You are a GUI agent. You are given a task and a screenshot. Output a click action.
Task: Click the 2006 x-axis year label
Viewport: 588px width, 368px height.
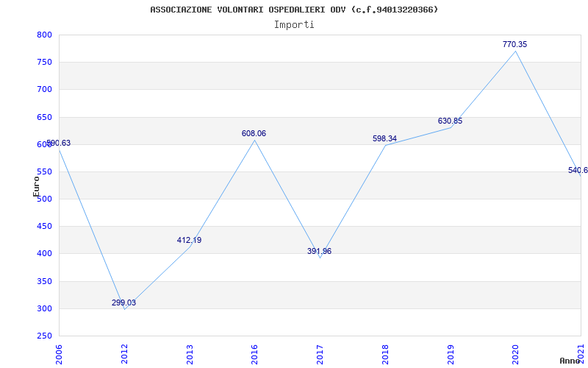59,354
